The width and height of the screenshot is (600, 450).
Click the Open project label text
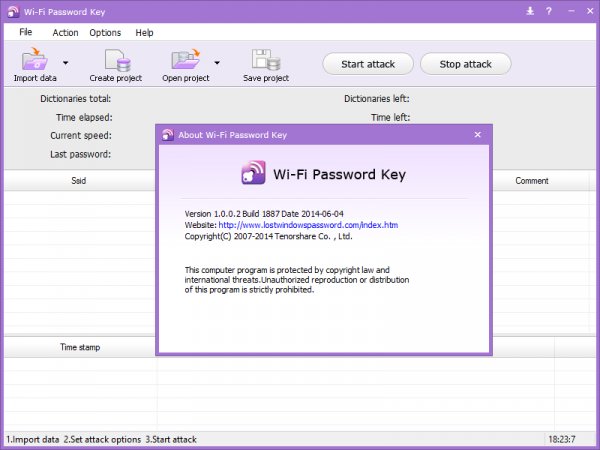point(186,78)
